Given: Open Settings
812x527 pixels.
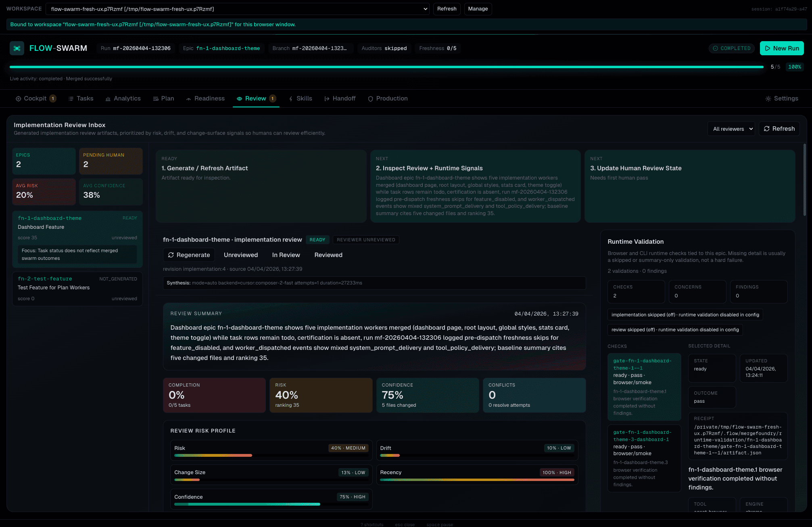Looking at the screenshot, I should click(782, 99).
